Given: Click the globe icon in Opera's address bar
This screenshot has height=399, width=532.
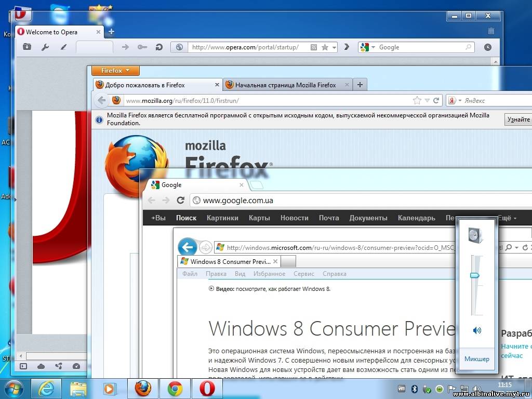Looking at the screenshot, I should pos(179,47).
